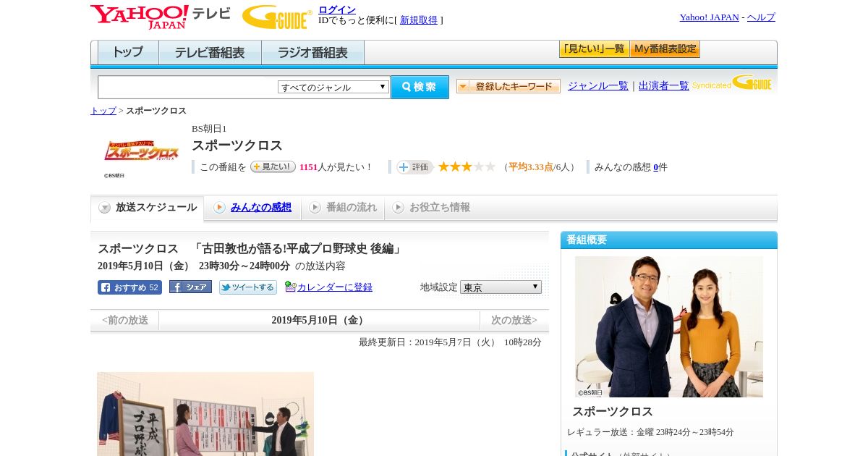
Task: Click the Syndicated G-GUIDE logo beside search
Action: 732,83
